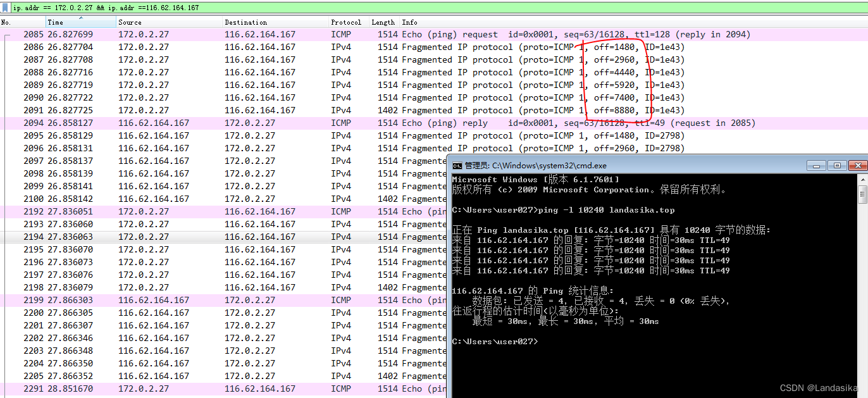868x398 pixels.
Task: Select packet 2194 at time 27.836063
Action: pyautogui.click(x=223, y=237)
